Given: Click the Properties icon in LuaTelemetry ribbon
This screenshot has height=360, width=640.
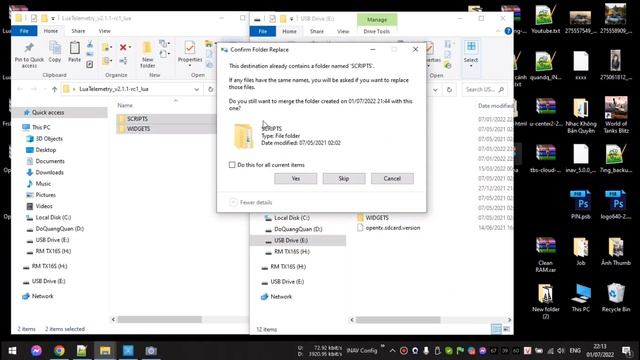Looking at the screenshot, I should click(190, 52).
